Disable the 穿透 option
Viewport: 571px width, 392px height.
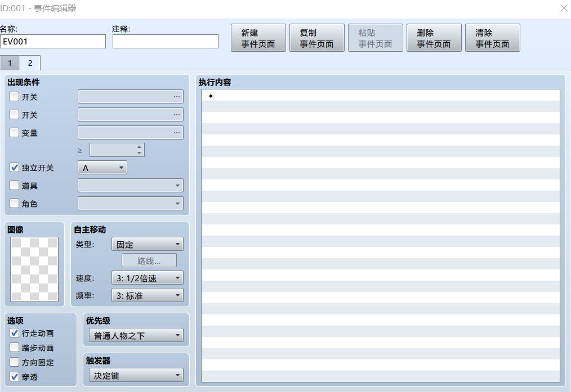pyautogui.click(x=14, y=377)
